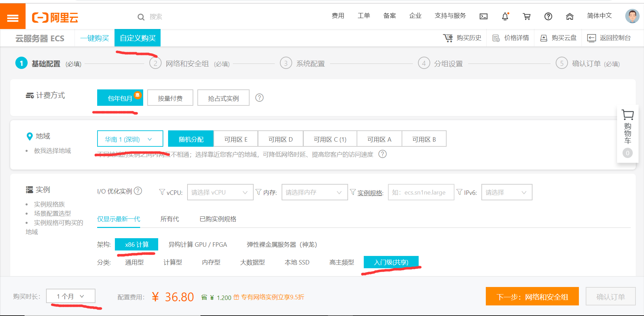
Task: Select 可用区 B
Action: [424, 139]
